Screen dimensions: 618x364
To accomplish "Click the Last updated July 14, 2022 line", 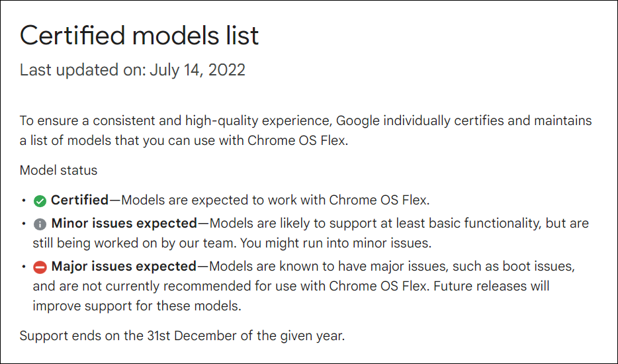I will click(132, 71).
